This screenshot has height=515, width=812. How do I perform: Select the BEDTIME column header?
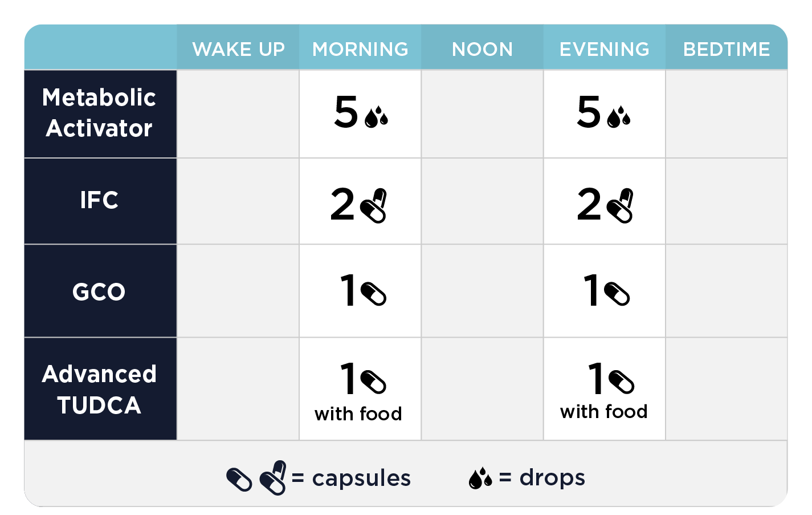click(x=727, y=49)
